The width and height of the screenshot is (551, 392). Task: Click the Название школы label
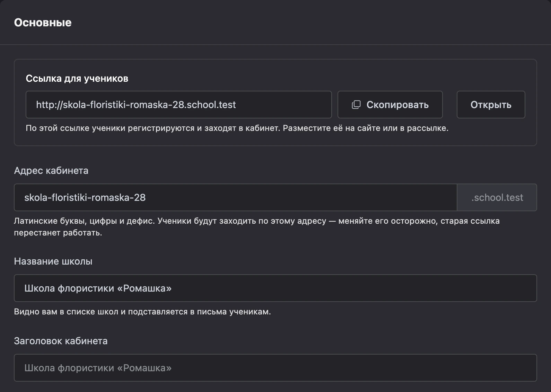[x=53, y=261]
